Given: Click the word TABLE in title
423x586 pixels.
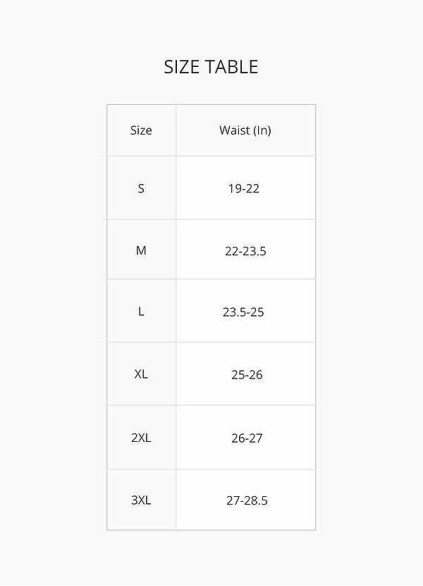Looking at the screenshot, I should click(232, 67).
